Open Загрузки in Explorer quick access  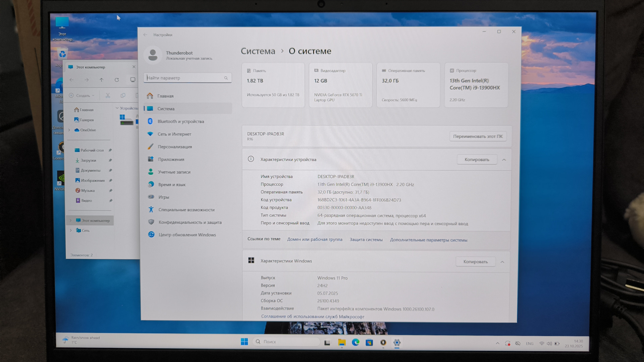pyautogui.click(x=86, y=160)
